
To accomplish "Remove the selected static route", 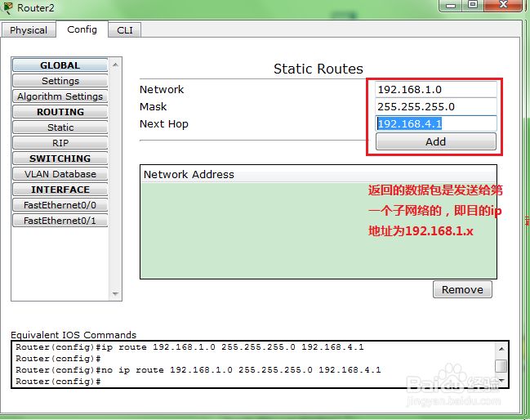I will (462, 289).
